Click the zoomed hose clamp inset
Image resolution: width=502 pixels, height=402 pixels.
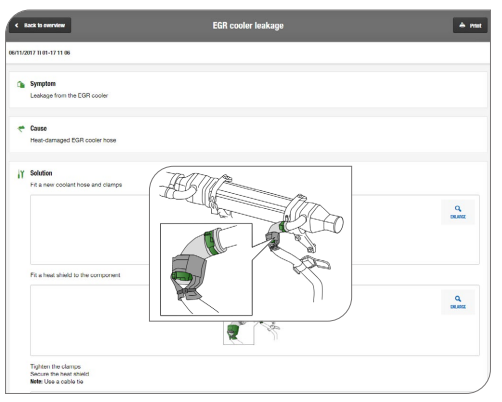click(x=206, y=269)
